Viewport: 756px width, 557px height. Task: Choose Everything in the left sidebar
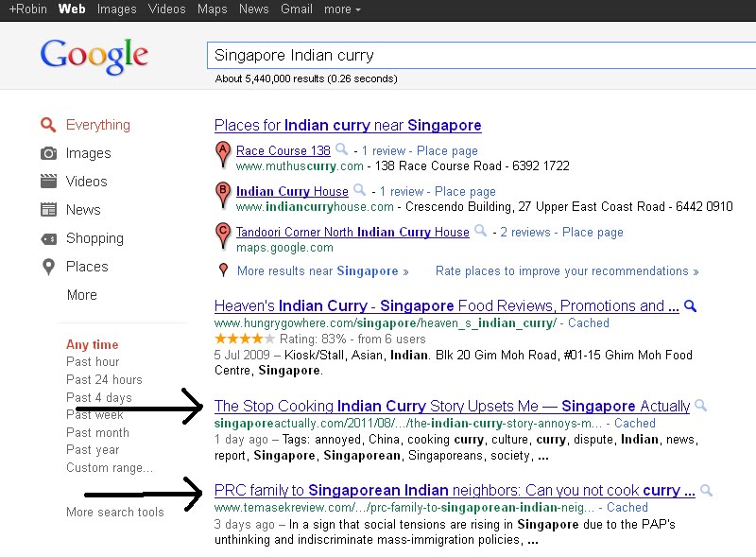(98, 125)
